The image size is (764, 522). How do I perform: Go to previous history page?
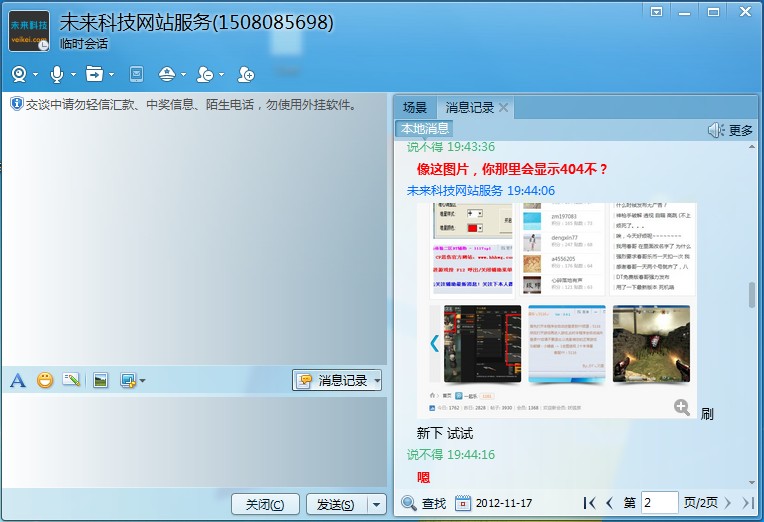[610, 503]
